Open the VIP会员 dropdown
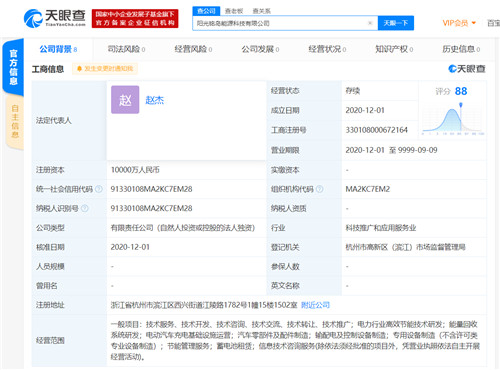The height and width of the screenshot is (370, 500). click(x=459, y=23)
